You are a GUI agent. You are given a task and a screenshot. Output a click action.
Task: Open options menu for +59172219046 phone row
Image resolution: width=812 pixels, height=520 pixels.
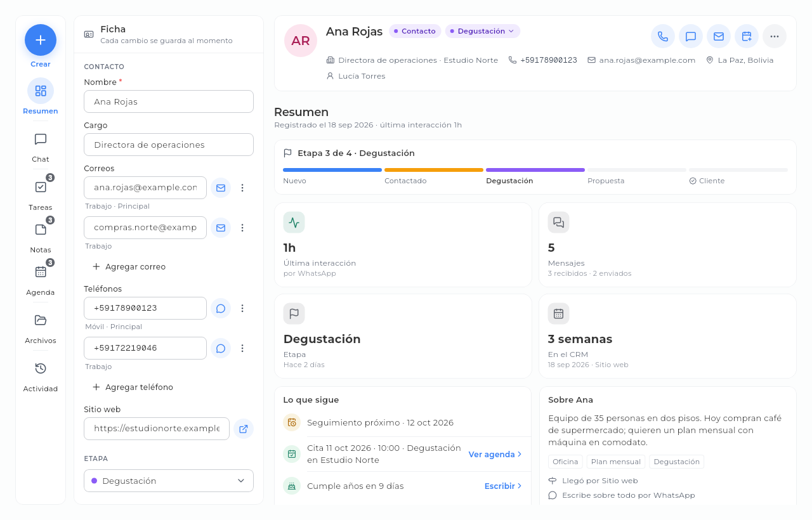click(242, 348)
